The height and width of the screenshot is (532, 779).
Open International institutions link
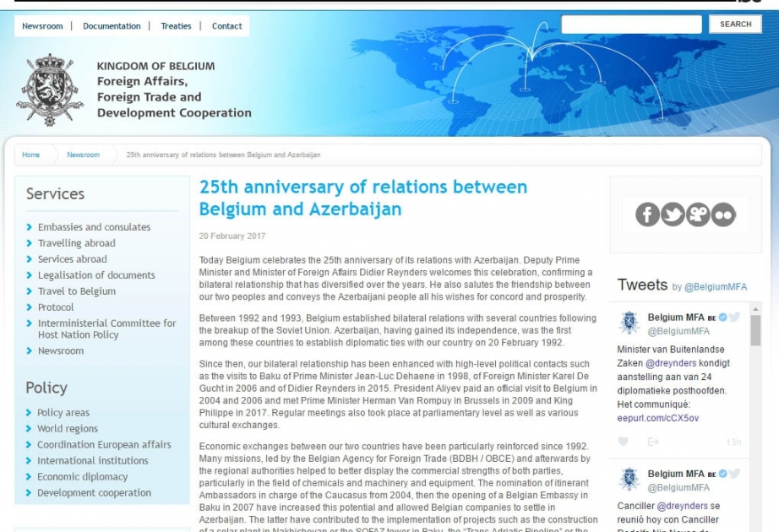tap(92, 460)
